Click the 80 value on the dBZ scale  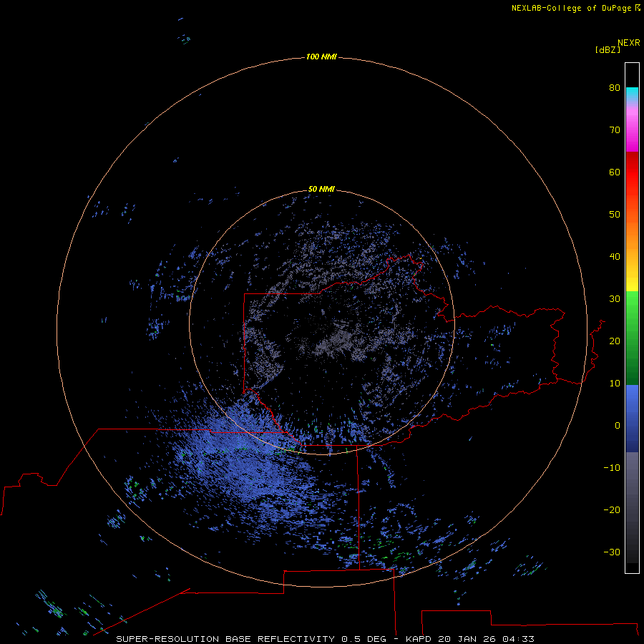(x=615, y=87)
